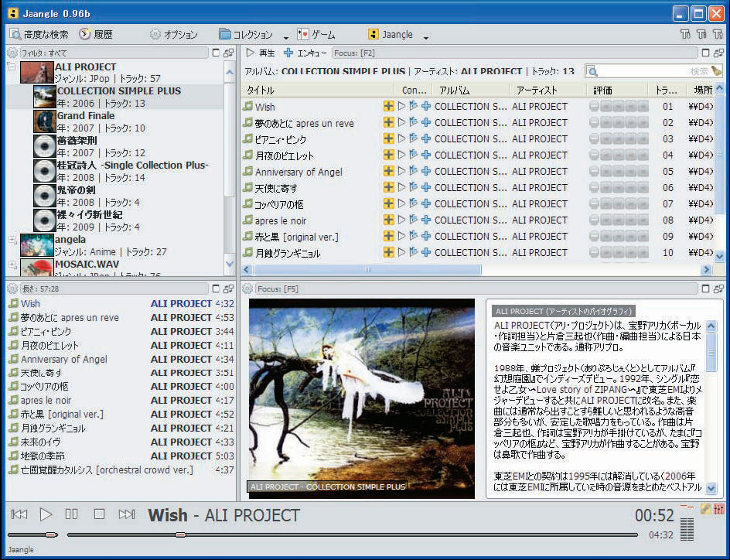Sort by the 評価 column header
The image size is (730, 560).
point(616,90)
